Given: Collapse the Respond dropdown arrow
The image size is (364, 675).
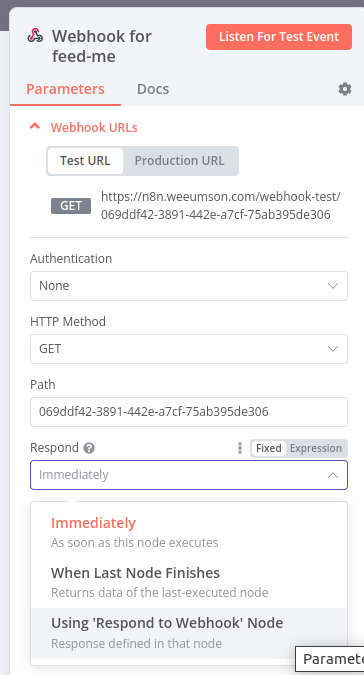Looking at the screenshot, I should pos(333,475).
